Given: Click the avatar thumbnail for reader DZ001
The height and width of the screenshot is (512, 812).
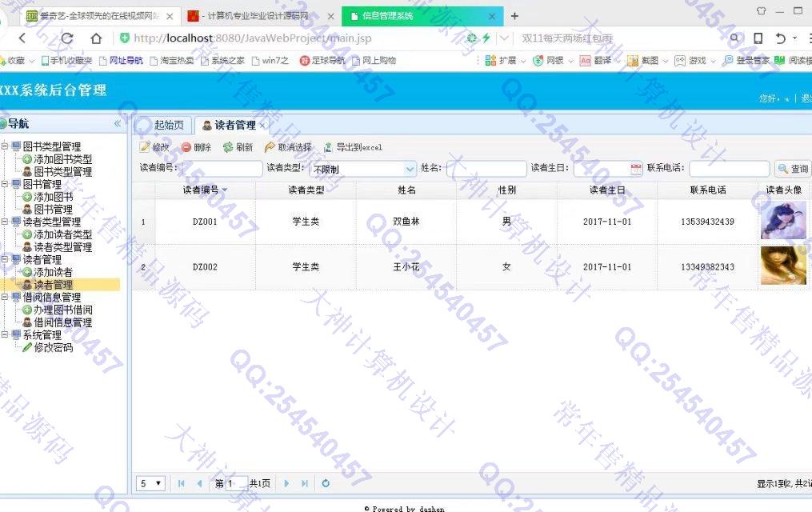Looking at the screenshot, I should pyautogui.click(x=782, y=222).
